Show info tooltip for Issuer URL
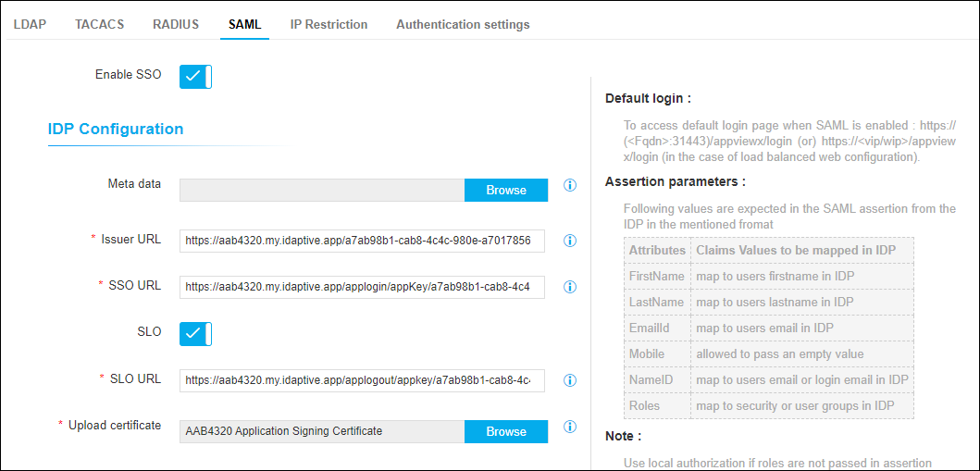Image resolution: width=980 pixels, height=471 pixels. point(569,241)
